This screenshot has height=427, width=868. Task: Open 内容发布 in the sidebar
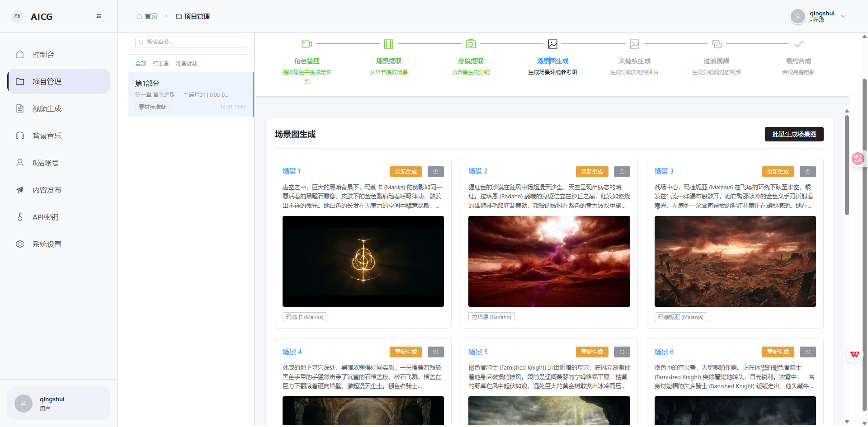[x=59, y=190]
